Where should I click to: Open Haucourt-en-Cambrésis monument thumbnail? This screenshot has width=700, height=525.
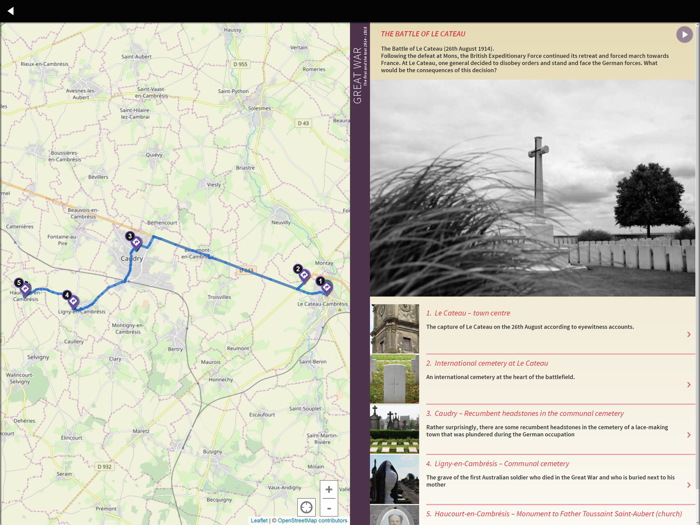click(x=395, y=515)
